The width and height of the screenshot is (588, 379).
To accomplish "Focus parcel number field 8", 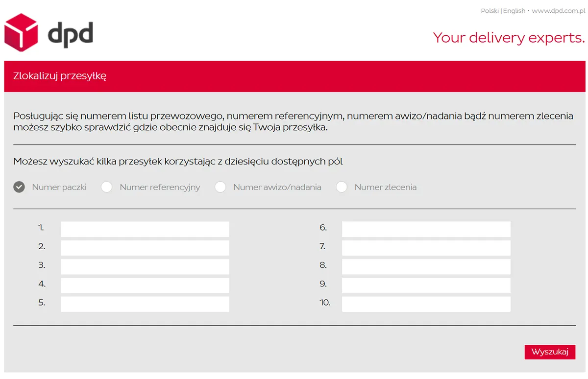I will (426, 266).
